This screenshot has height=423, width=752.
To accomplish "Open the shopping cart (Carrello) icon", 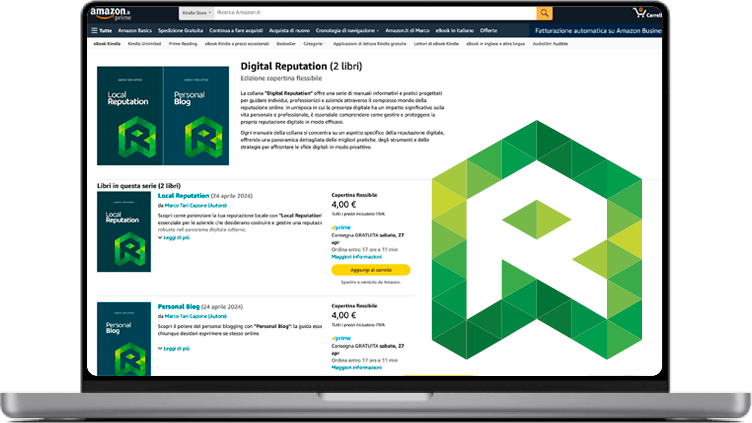I will click(643, 14).
